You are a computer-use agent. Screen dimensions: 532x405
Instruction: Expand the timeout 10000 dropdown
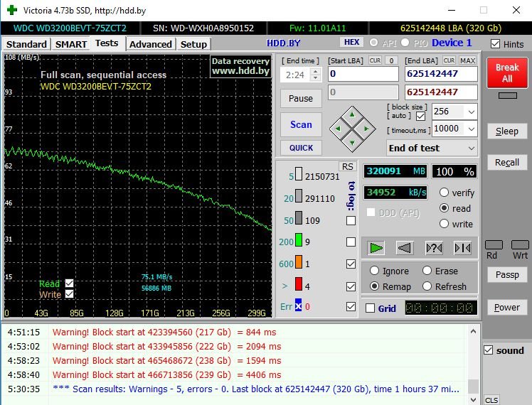coord(471,129)
